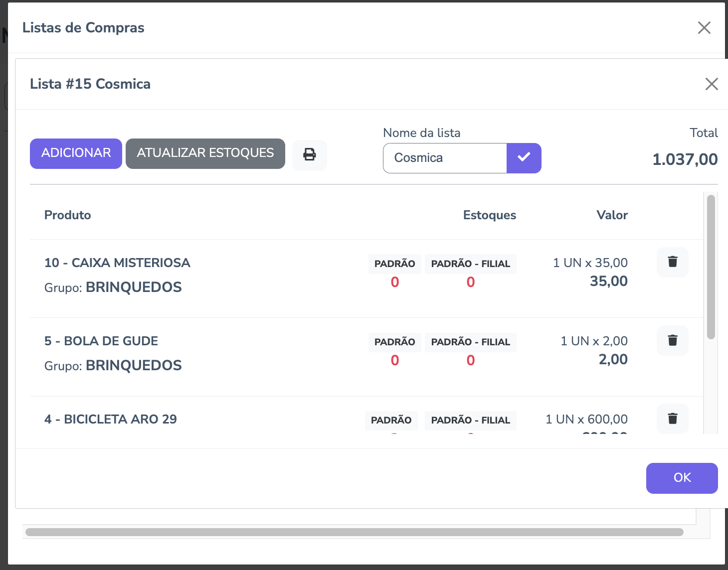Viewport: 728px width, 570px height.
Task: Click the Valor column header
Action: tap(611, 215)
